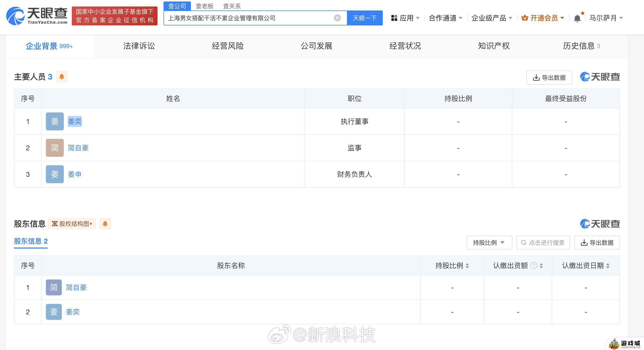Switch to 法律诉讼 tab
This screenshot has height=350, width=644.
(x=139, y=46)
